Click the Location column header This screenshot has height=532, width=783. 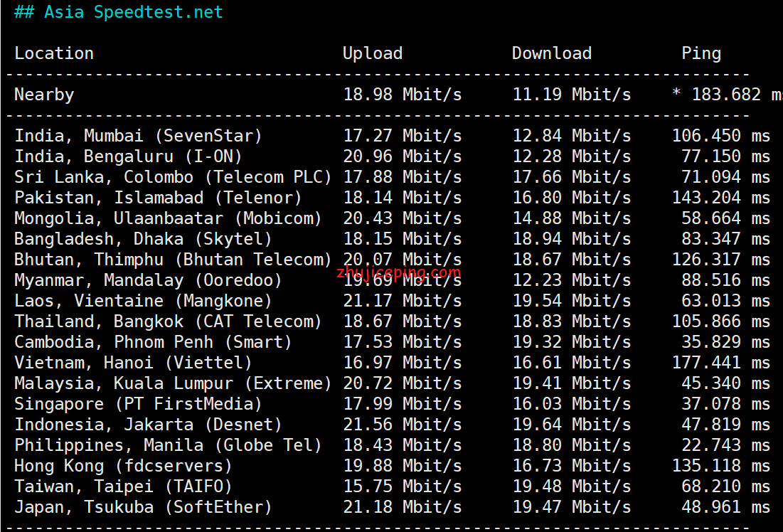click(54, 53)
